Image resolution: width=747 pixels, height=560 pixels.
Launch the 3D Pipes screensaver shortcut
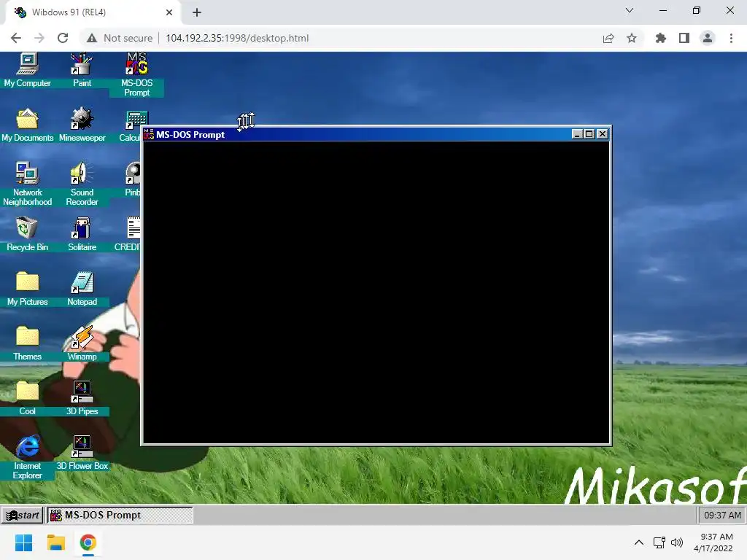(82, 398)
